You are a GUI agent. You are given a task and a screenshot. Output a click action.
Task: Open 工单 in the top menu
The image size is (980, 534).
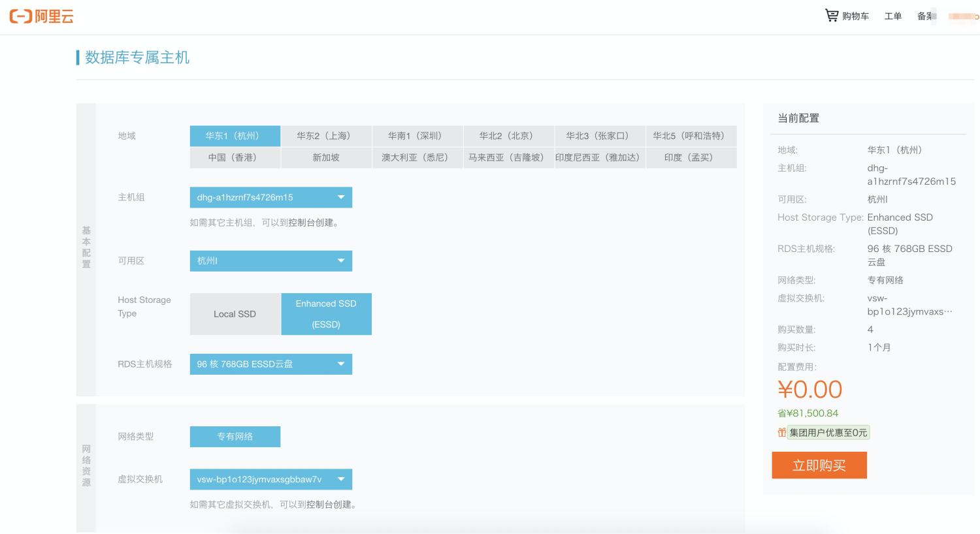(893, 16)
